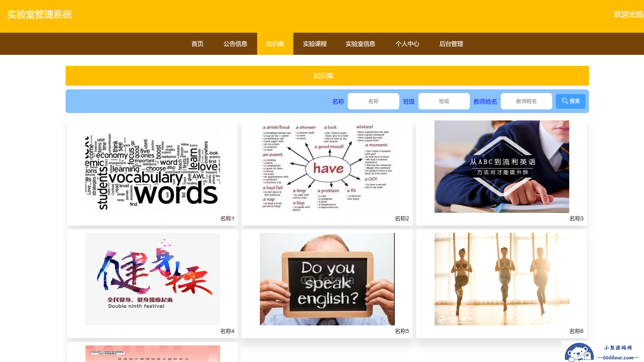This screenshot has height=362, width=644.
Task: Open the yoga class photo card
Action: 501,279
